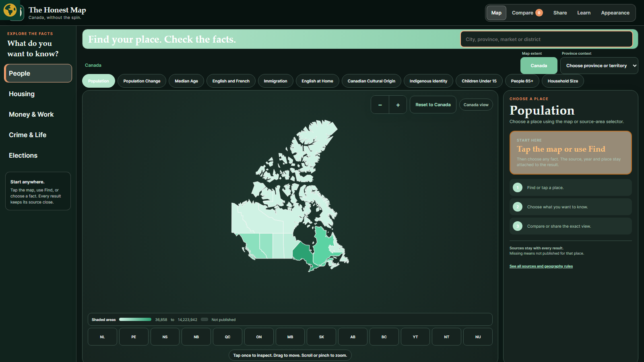Switch to the Map tab

pos(496,13)
